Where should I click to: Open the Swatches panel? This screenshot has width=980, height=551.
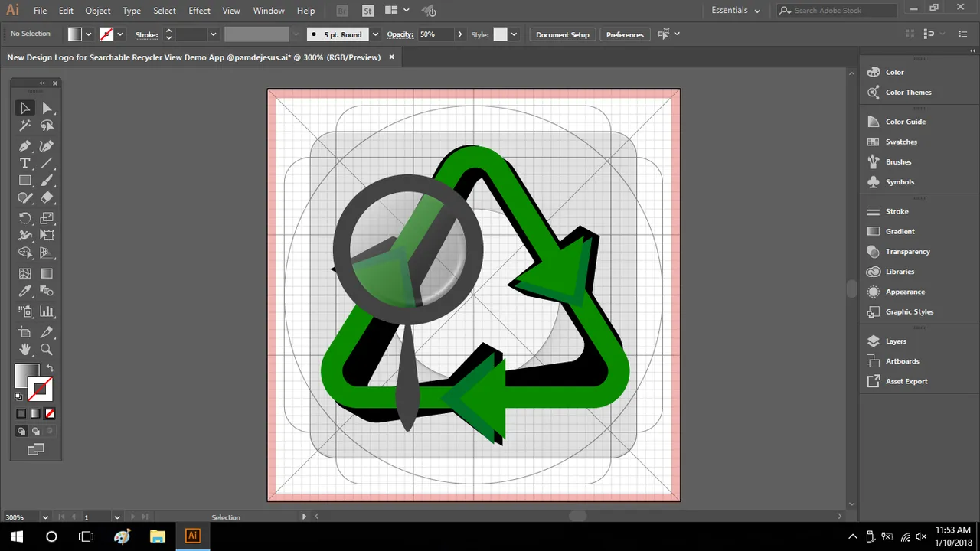901,142
